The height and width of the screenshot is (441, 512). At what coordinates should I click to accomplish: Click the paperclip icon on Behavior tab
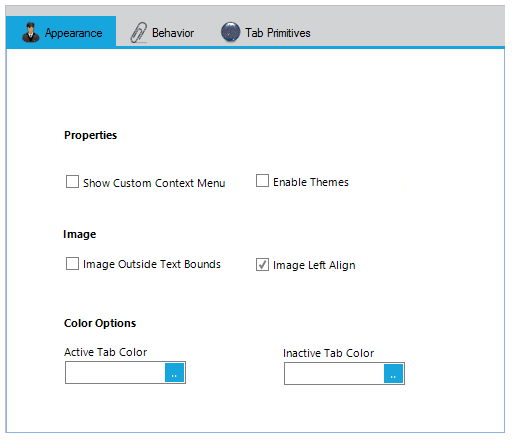(x=138, y=33)
